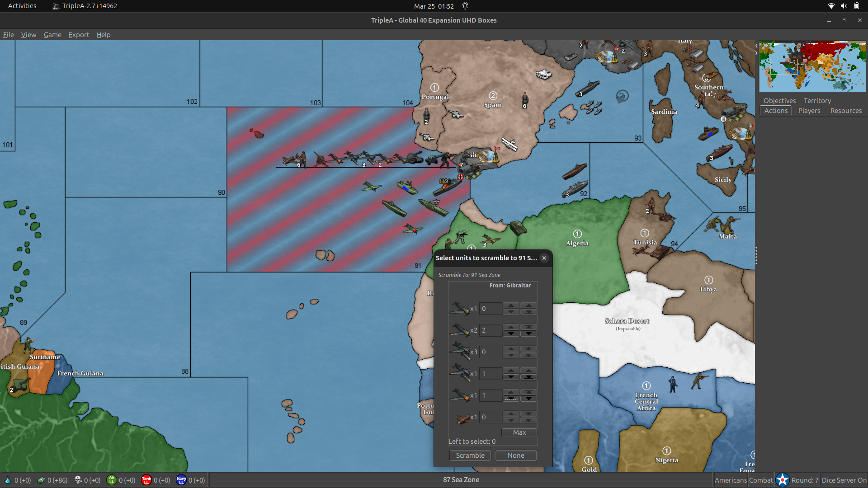Click the flask icon at bottom left
Image resolution: width=868 pixels, height=488 pixels.
(x=8, y=480)
